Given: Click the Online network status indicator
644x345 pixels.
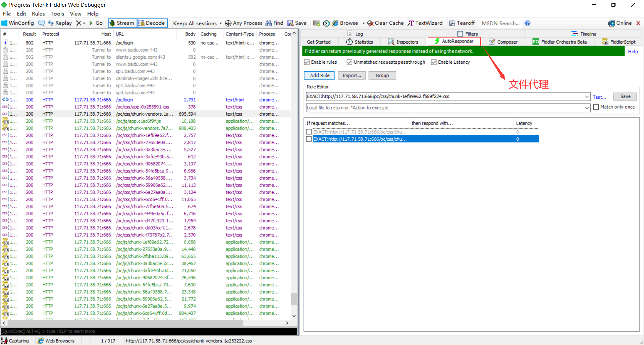Looking at the screenshot, I should click(620, 23).
